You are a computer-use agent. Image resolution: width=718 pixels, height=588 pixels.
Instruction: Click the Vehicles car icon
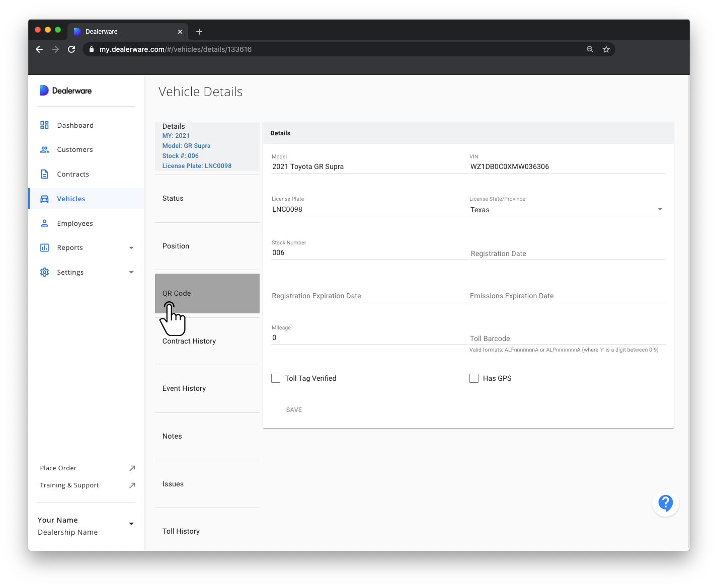pos(45,199)
